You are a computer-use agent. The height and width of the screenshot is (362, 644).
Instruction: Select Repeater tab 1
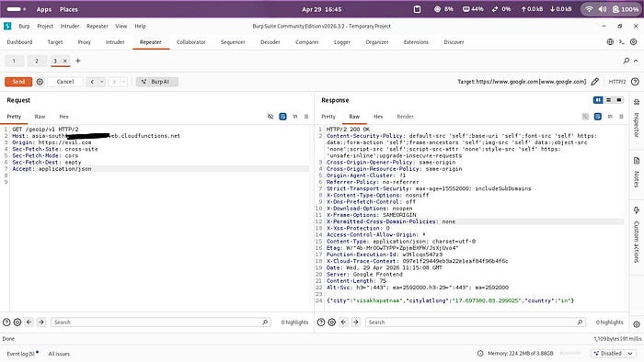click(14, 61)
